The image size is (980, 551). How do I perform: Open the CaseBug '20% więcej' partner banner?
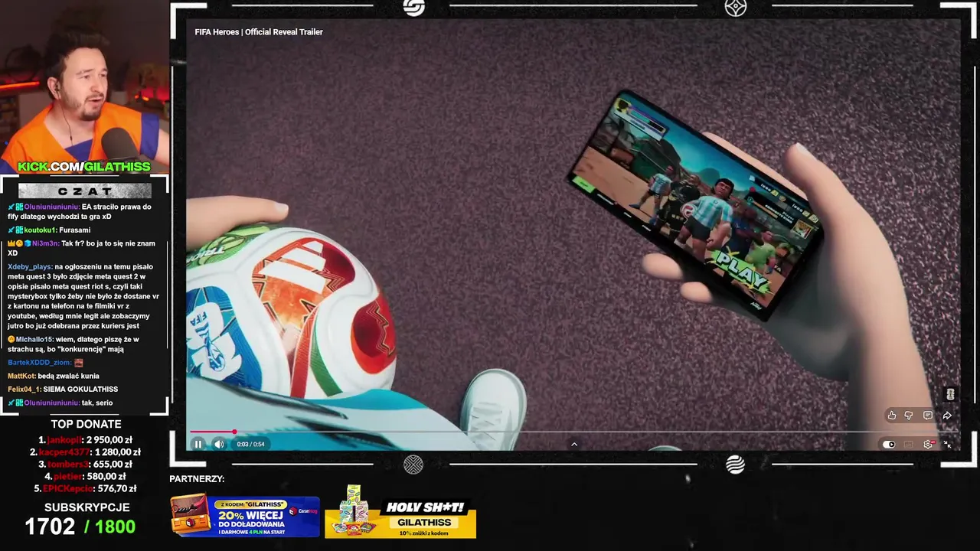click(245, 516)
